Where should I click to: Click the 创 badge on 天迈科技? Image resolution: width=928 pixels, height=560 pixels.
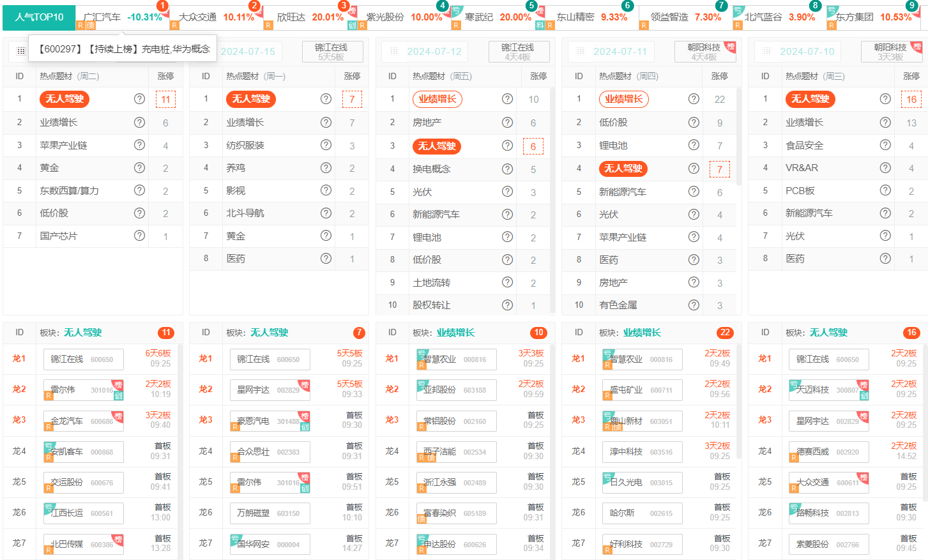coord(864,395)
